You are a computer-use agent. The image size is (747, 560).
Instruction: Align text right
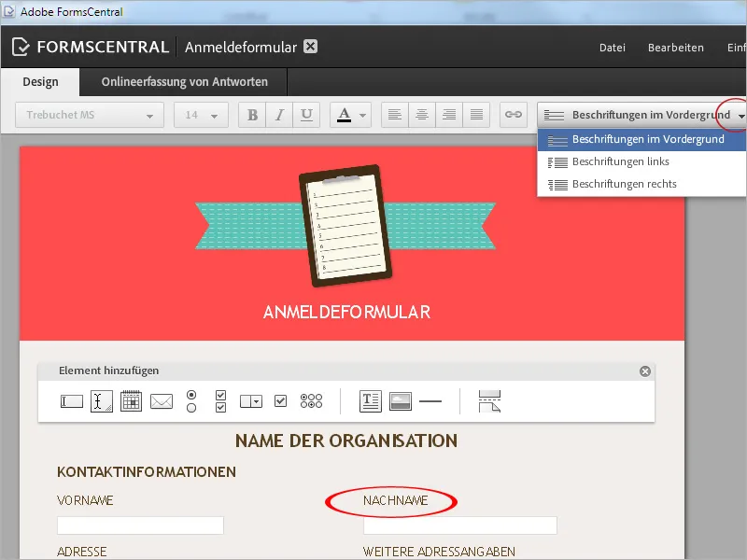pyautogui.click(x=449, y=115)
